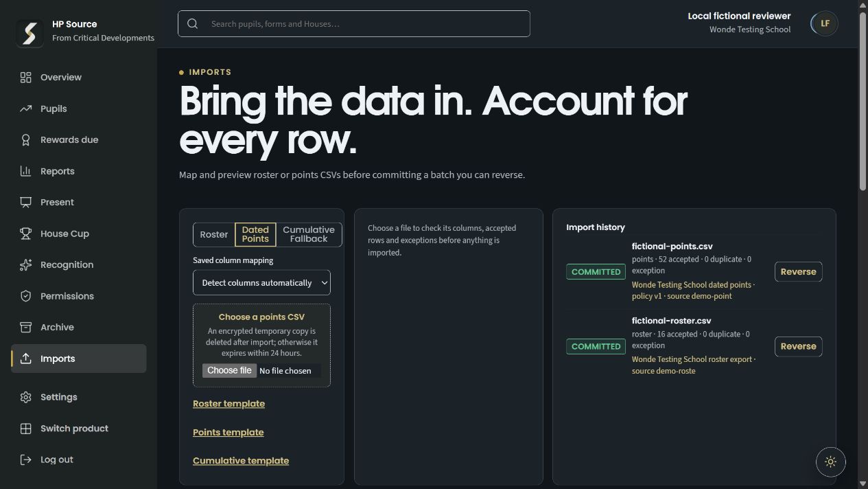Select the Roster import type
868x489 pixels.
click(x=214, y=234)
